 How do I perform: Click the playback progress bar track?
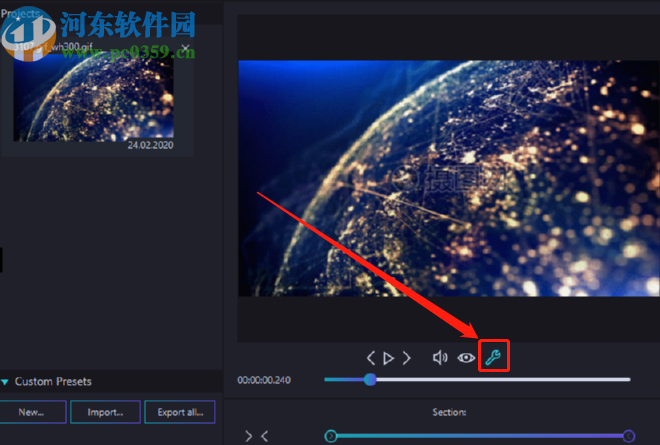477,379
